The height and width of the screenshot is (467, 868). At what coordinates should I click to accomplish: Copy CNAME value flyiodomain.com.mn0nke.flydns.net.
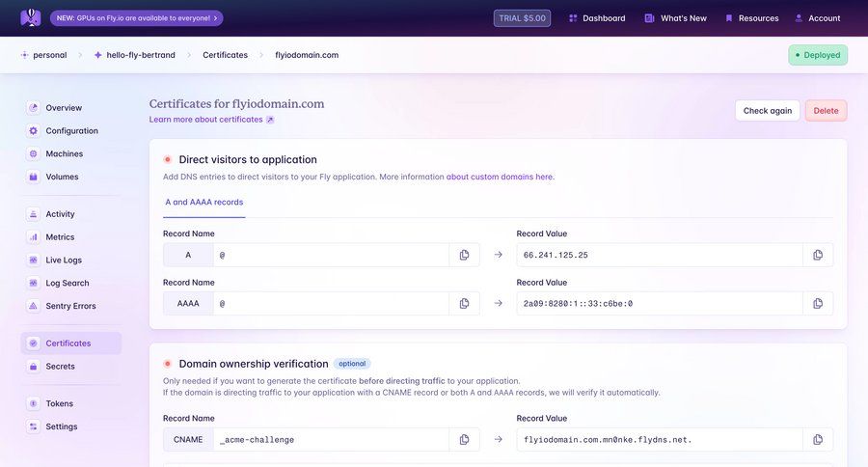[x=818, y=439]
